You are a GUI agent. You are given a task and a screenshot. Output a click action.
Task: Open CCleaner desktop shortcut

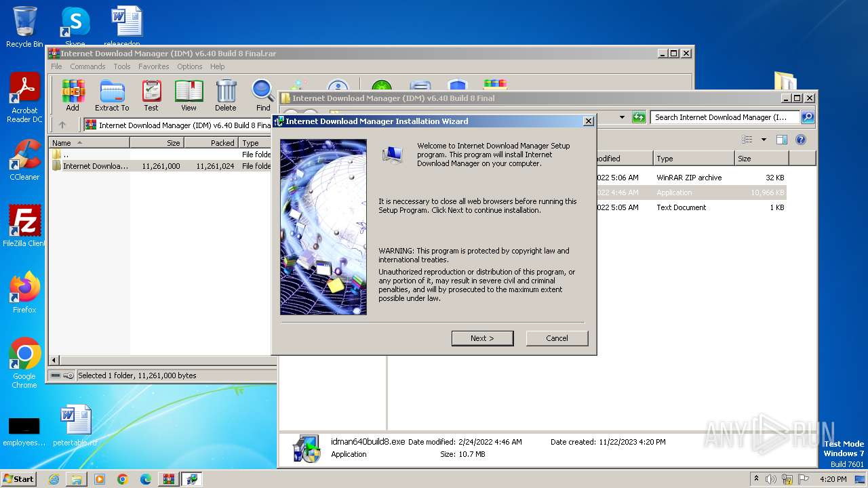coord(24,160)
